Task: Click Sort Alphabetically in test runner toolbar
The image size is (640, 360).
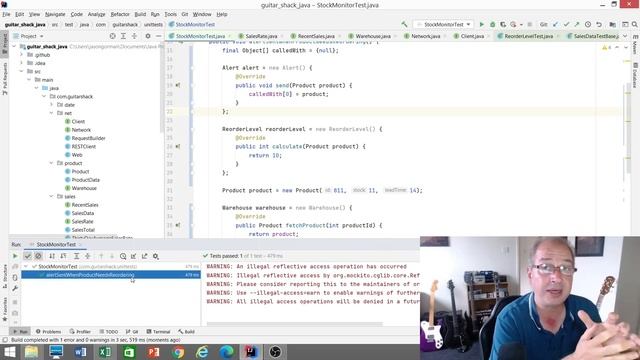Action: [x=52, y=256]
